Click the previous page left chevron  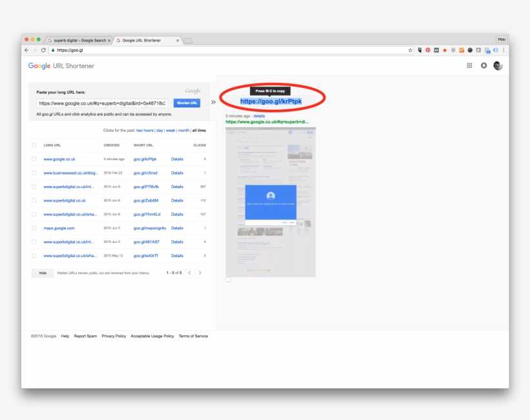pyautogui.click(x=190, y=273)
